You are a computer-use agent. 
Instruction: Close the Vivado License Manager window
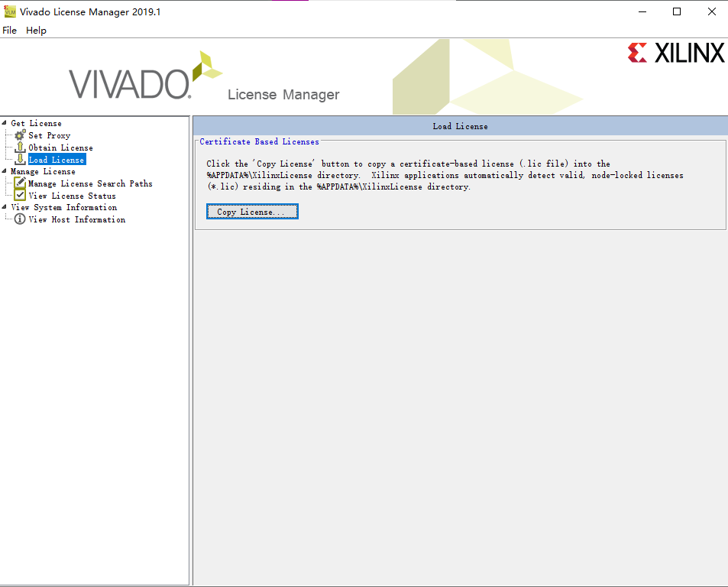pos(711,11)
